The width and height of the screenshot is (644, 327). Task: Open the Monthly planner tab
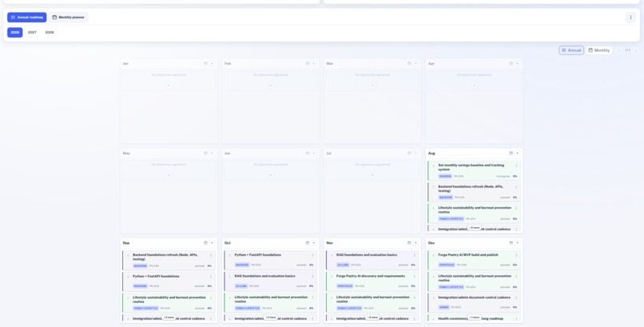coord(68,18)
